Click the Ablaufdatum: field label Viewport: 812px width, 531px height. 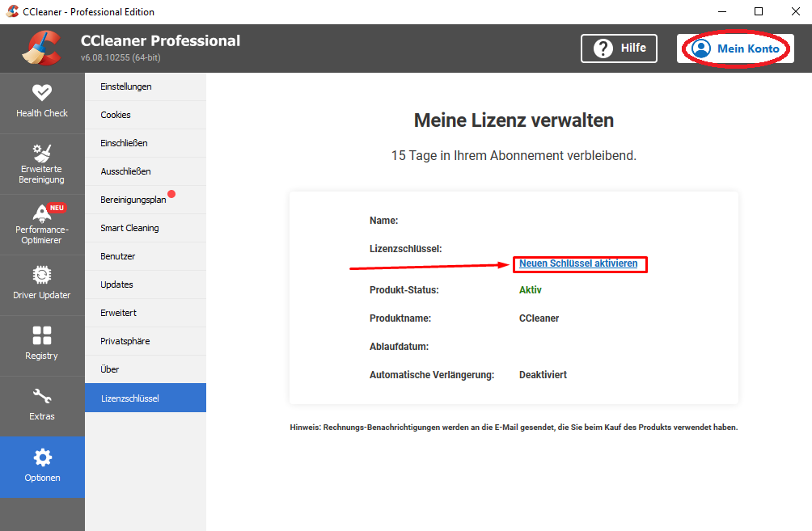(x=399, y=347)
